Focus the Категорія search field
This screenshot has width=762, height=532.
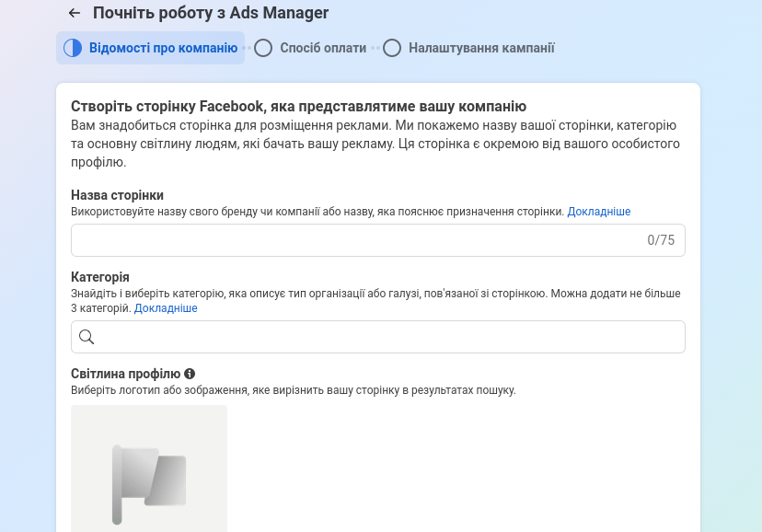point(378,337)
